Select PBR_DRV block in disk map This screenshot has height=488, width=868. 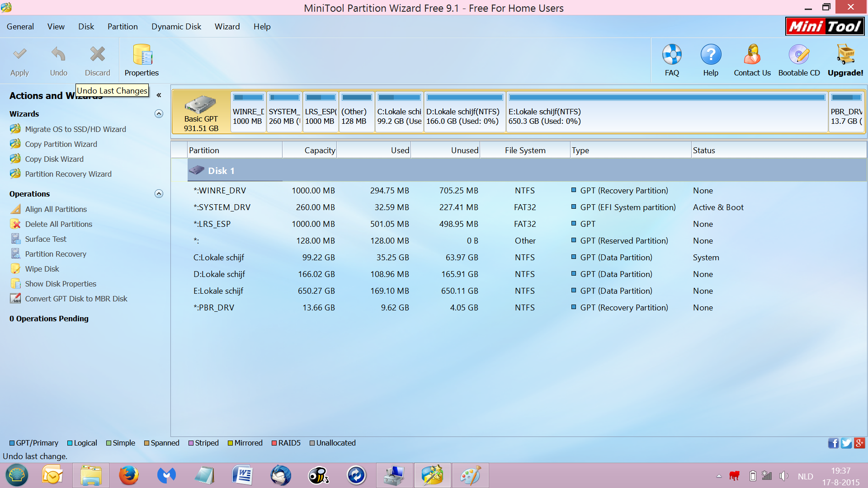tap(846, 112)
